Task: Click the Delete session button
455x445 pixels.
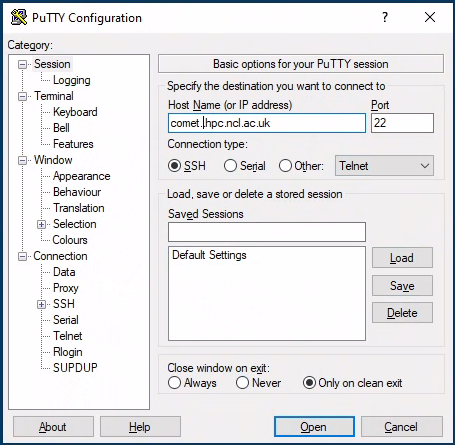Action: tap(402, 313)
